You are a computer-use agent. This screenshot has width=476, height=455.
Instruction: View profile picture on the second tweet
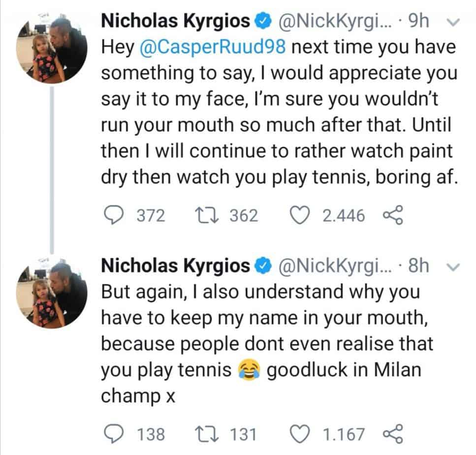point(52,292)
